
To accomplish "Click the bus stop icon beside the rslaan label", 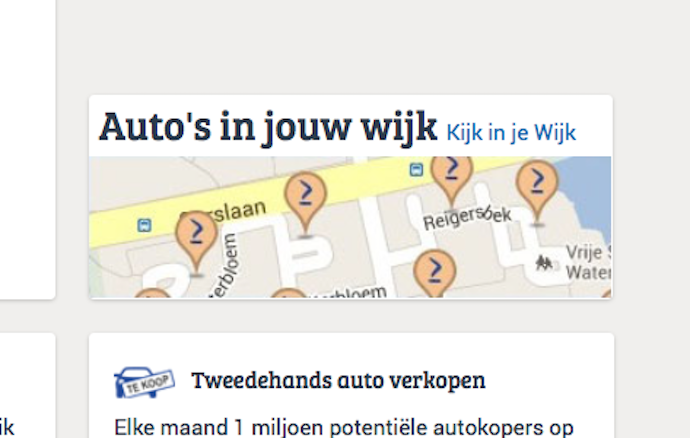I will pos(144,225).
